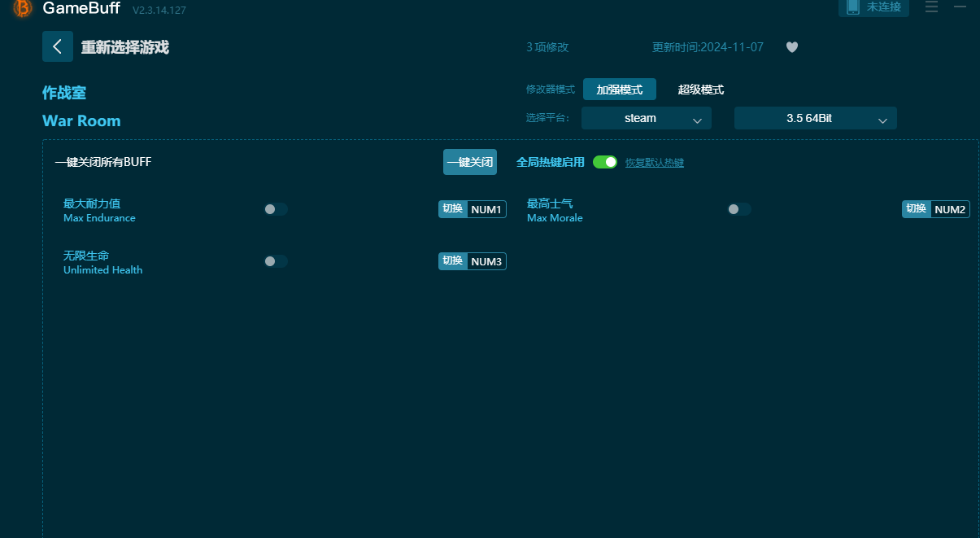Click the GameBuff logo icon
Viewport: 980px width, 538px height.
20,10
